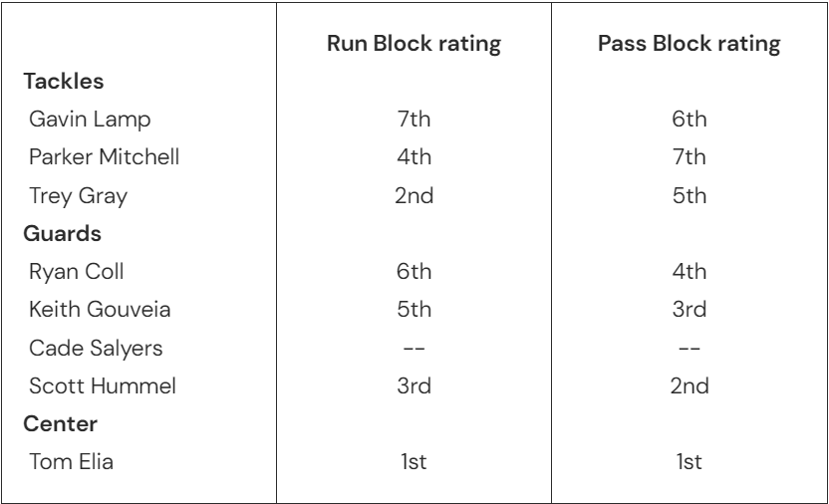Click Gavin Lamp's Run Block rating cell
This screenshot has height=504, width=829.
coord(412,118)
